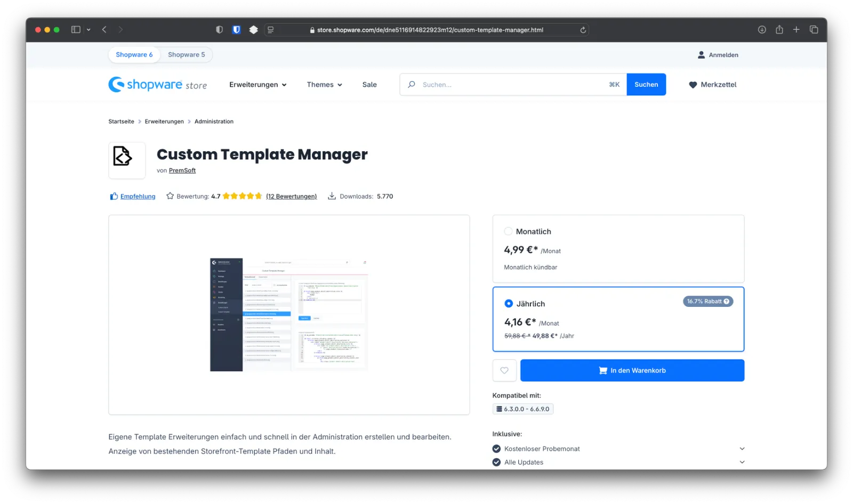Click In den Warenkorb
Image resolution: width=853 pixels, height=504 pixels.
(x=632, y=370)
